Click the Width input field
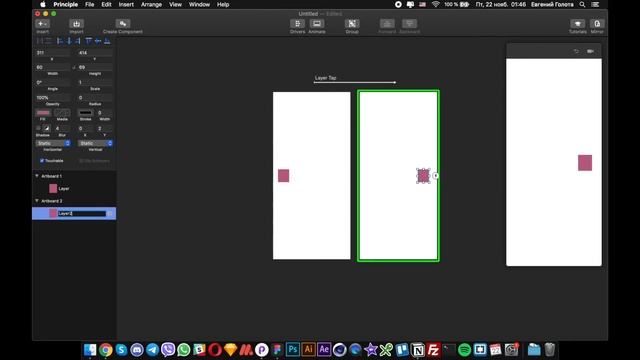 coord(53,67)
